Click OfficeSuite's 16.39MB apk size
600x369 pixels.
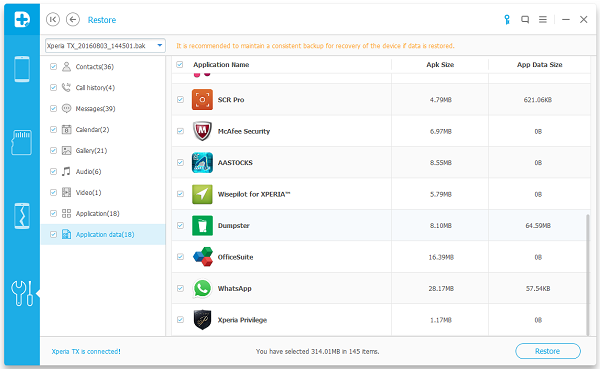coord(441,257)
